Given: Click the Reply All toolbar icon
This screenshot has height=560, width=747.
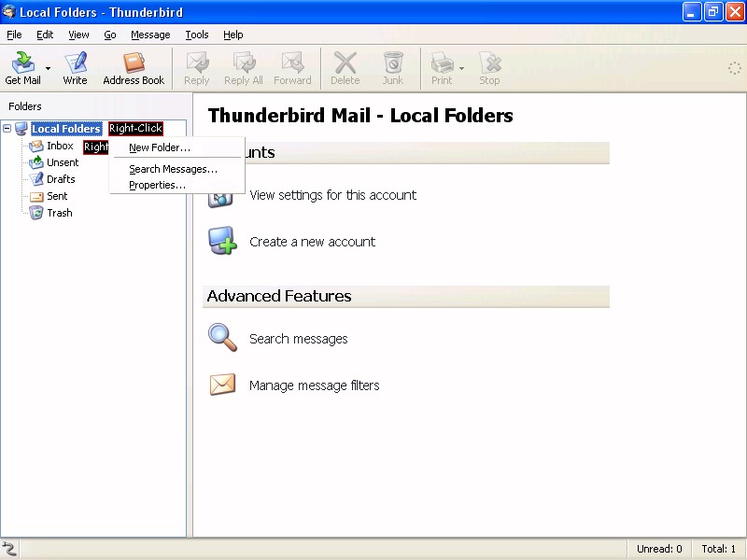Looking at the screenshot, I should coord(244,68).
